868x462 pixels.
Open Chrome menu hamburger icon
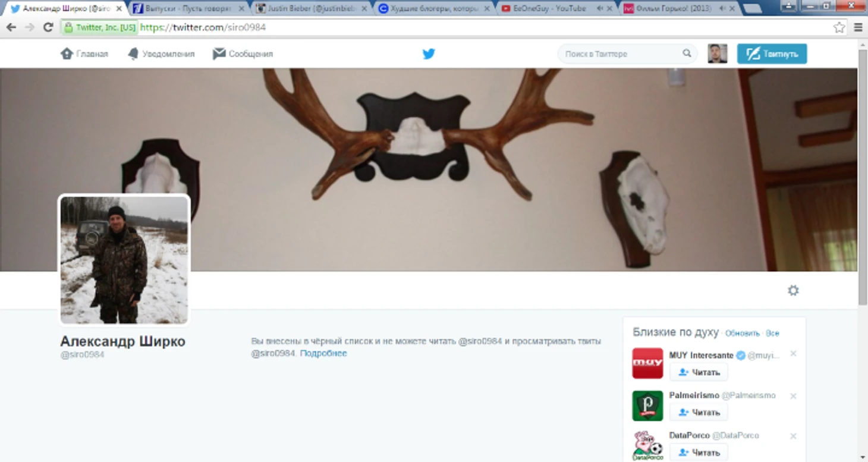(858, 27)
